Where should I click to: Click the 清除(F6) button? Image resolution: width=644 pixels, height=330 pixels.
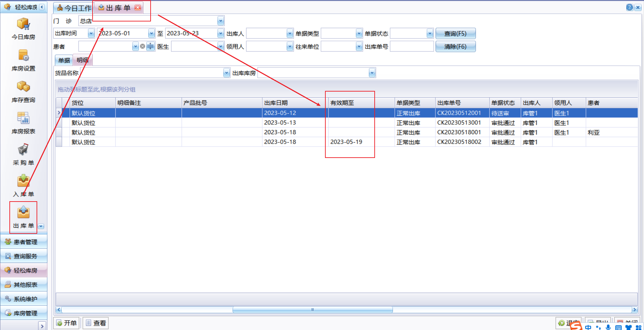[455, 46]
